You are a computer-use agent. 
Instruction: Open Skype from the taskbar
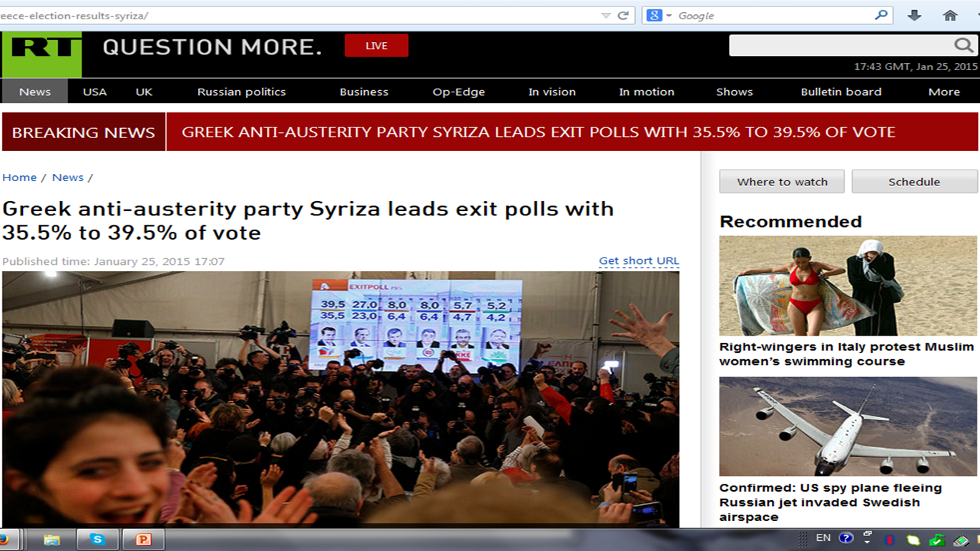(x=97, y=540)
